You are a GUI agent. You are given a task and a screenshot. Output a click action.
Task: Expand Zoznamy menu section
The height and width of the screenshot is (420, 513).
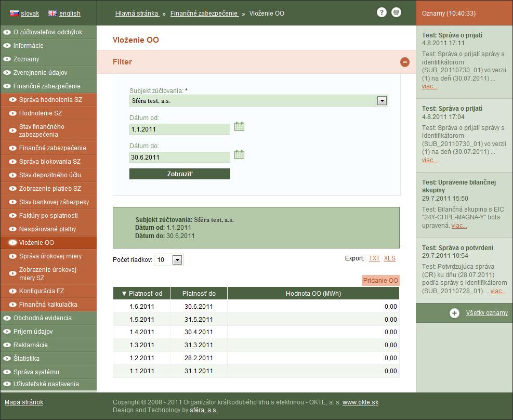(48, 59)
